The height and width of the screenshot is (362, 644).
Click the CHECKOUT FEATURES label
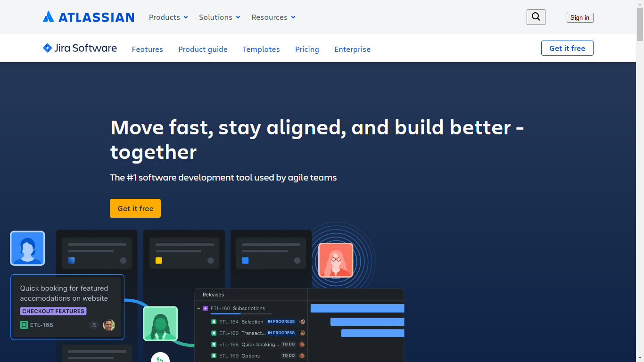53,311
